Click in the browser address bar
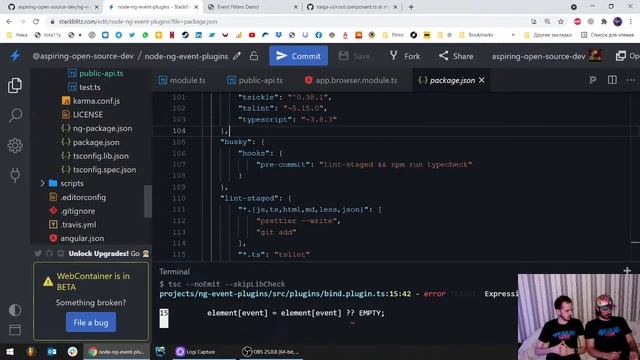The width and height of the screenshot is (640, 360). [x=286, y=22]
